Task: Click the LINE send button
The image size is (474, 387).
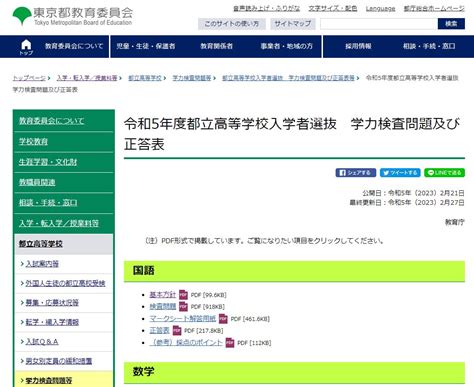Action: coord(444,173)
